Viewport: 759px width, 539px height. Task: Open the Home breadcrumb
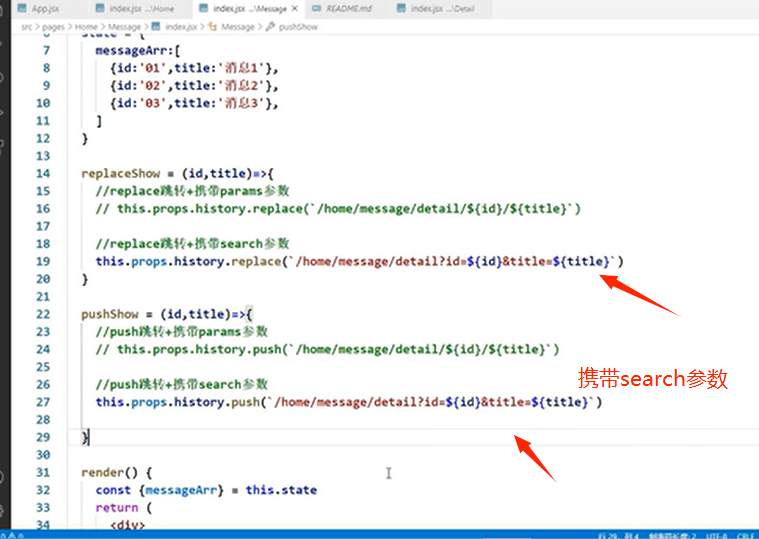point(86,27)
